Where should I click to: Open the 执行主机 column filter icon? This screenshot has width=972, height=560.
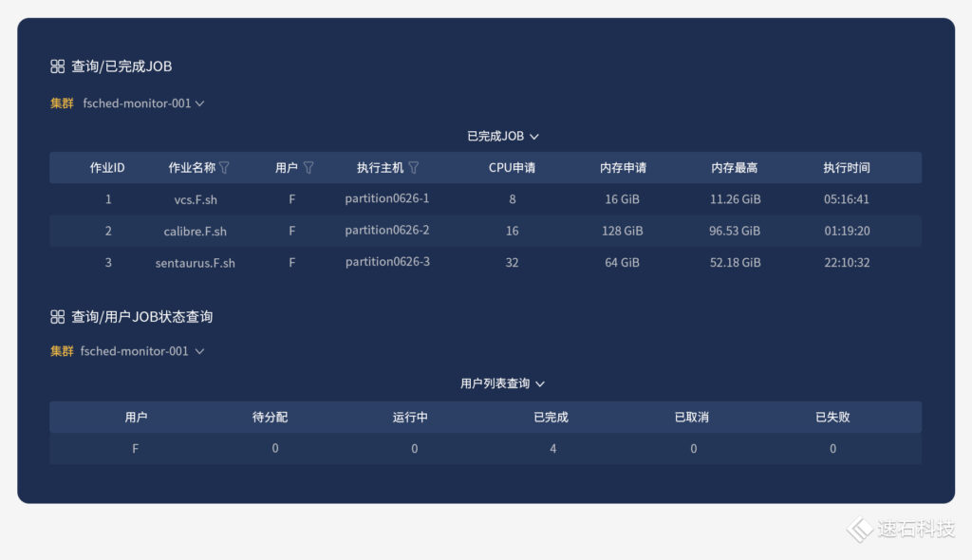coord(414,168)
